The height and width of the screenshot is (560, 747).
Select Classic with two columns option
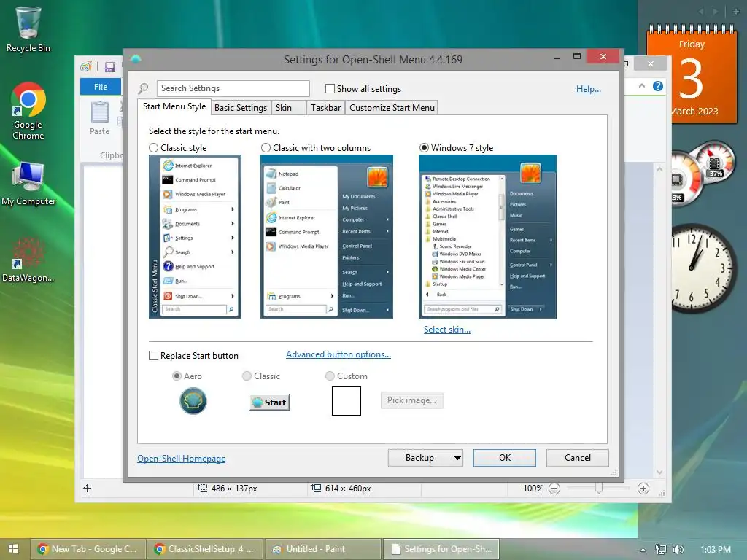coord(266,147)
